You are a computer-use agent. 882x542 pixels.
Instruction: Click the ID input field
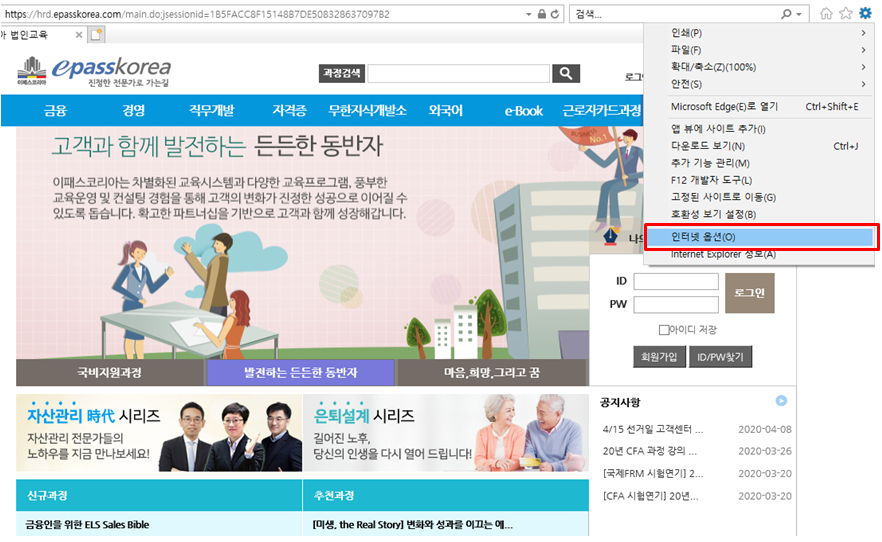point(675,282)
